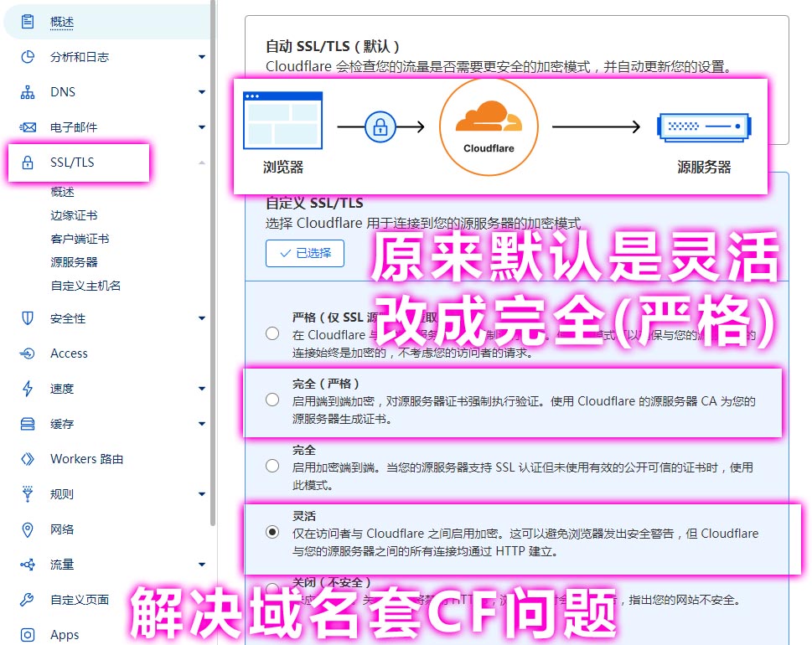Viewport: 812px width, 645px height.
Task: Click the Access arrow-circle icon
Action: (x=28, y=353)
